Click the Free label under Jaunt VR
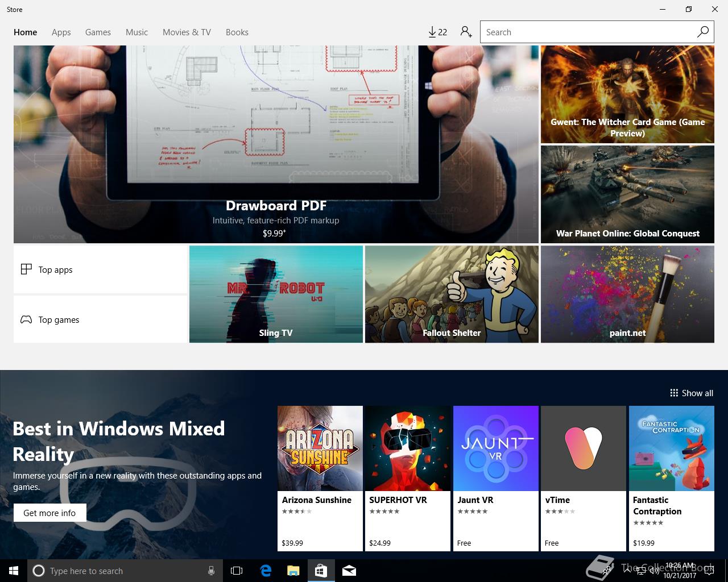Image resolution: width=728 pixels, height=582 pixels. [464, 543]
